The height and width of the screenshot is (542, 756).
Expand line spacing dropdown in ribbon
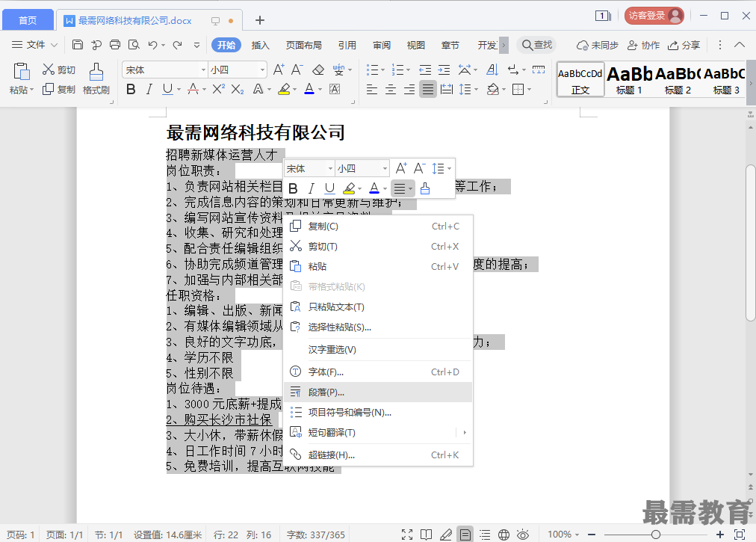(477, 89)
